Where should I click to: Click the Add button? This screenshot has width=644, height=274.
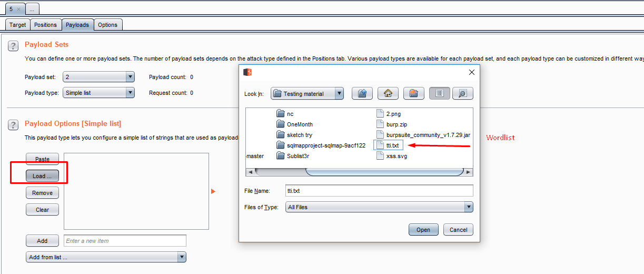pyautogui.click(x=42, y=241)
